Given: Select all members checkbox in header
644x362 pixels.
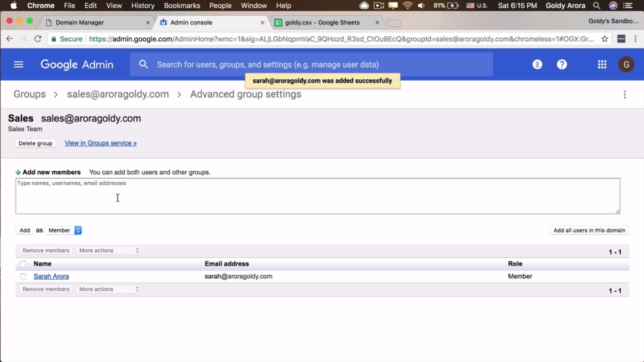Looking at the screenshot, I should tap(23, 264).
